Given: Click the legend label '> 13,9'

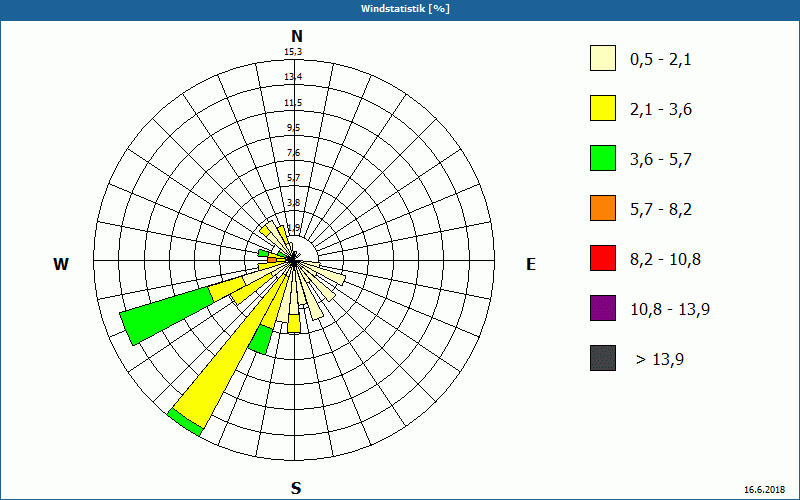Looking at the screenshot, I should point(660,360).
